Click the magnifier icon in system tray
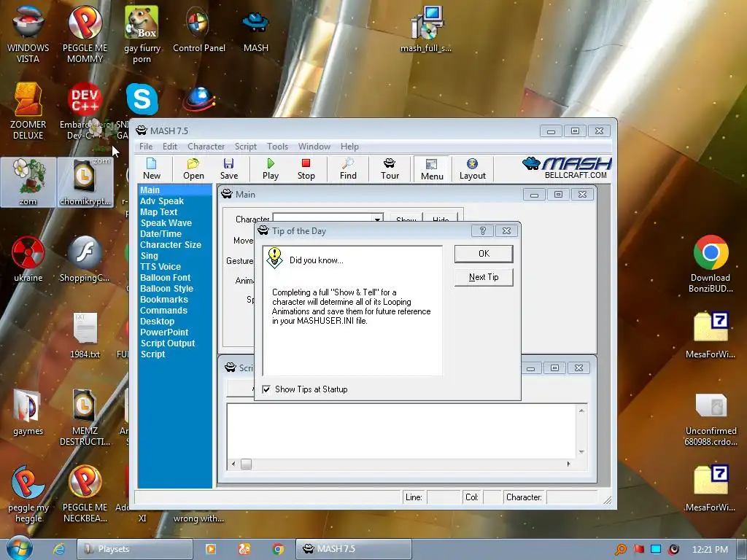The width and height of the screenshot is (747, 560). tap(620, 549)
